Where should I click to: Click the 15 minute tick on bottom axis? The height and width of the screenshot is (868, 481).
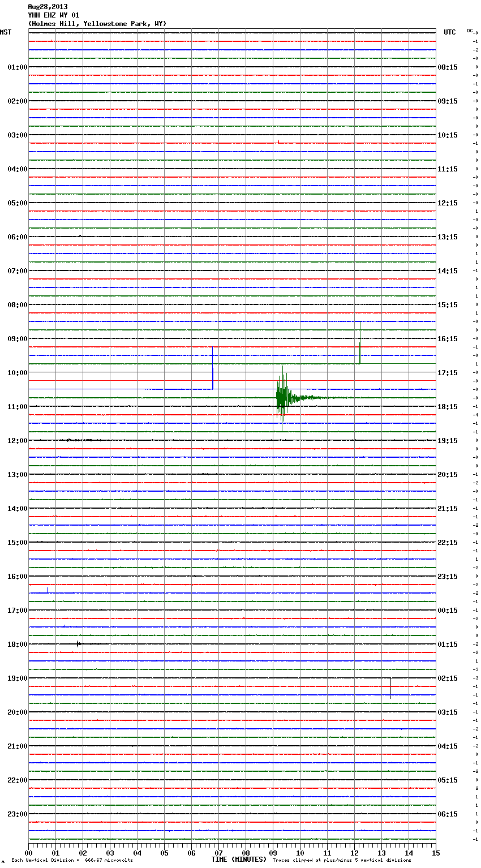point(436,853)
